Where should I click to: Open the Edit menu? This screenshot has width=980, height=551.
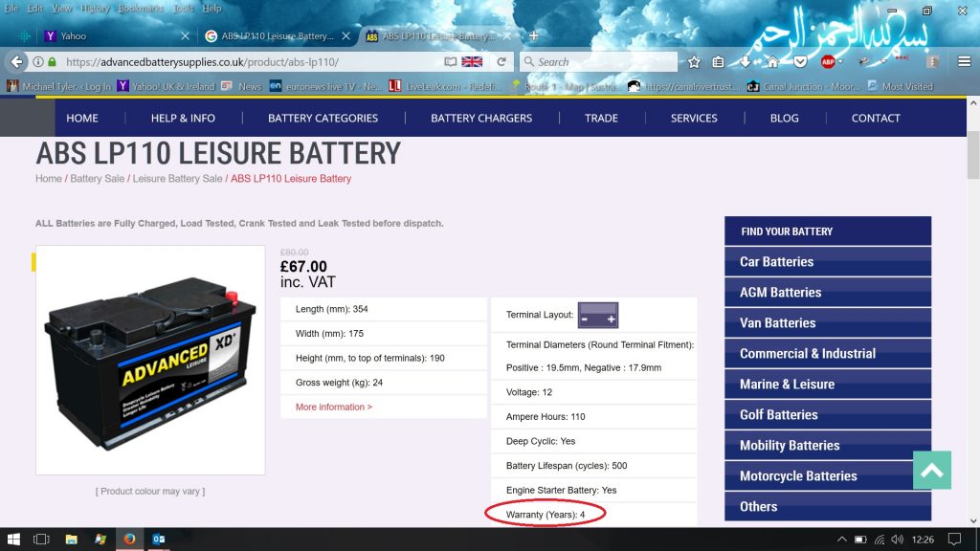[35, 8]
